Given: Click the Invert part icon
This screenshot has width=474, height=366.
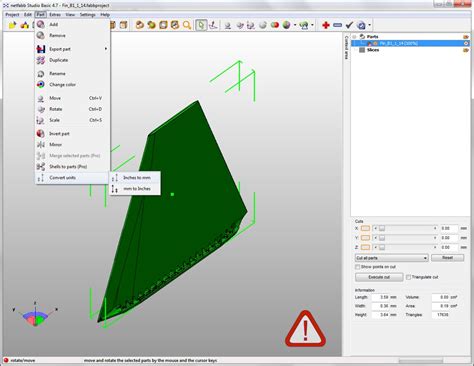Looking at the screenshot, I should click(41, 133).
